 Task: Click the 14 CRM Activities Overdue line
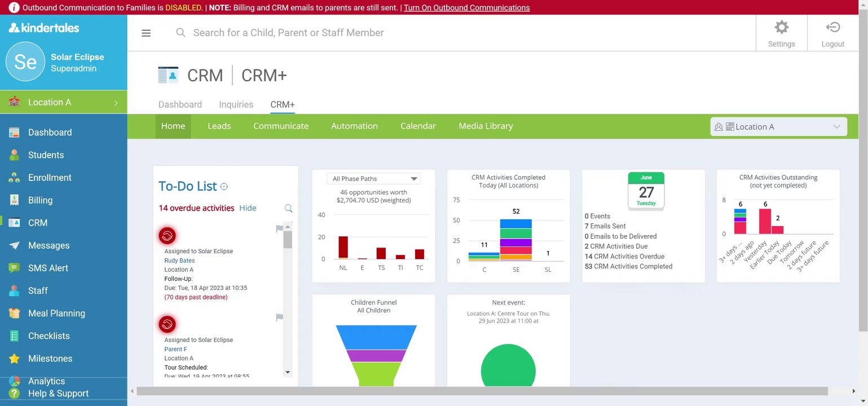click(624, 257)
